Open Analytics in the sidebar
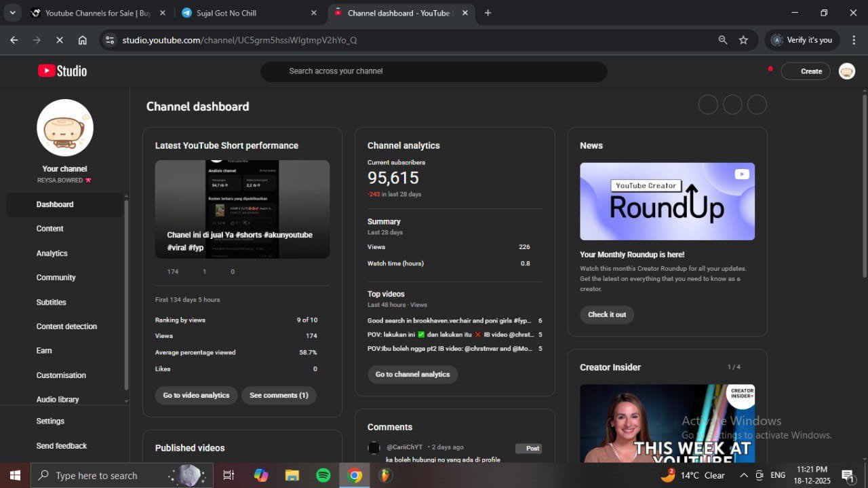 click(x=52, y=253)
